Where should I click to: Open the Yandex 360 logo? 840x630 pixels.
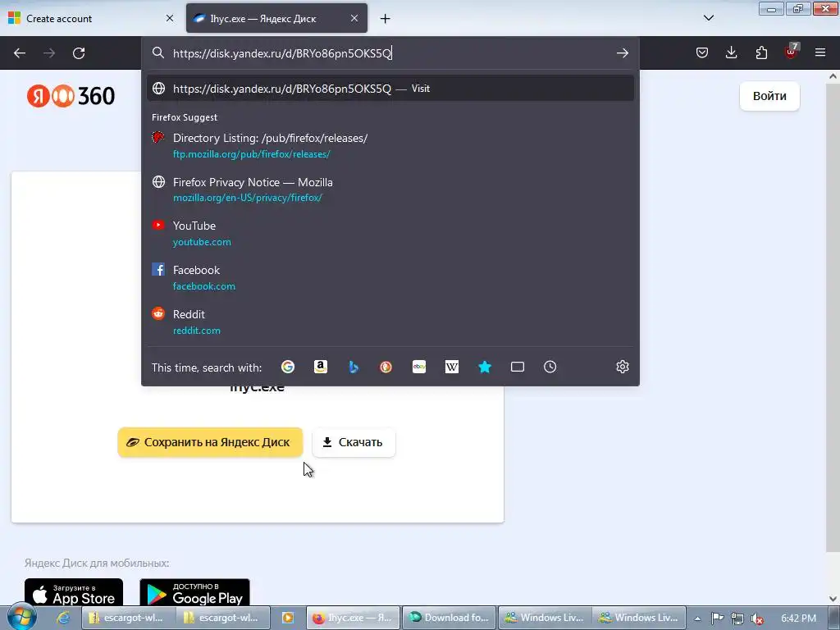click(71, 96)
